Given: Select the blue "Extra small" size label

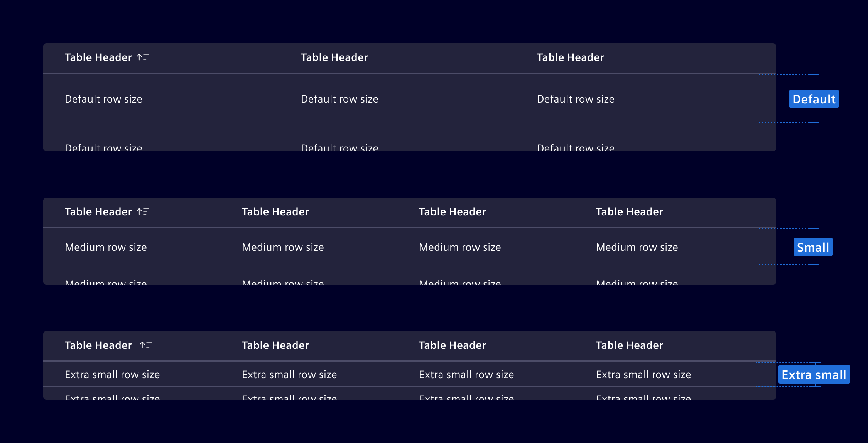Looking at the screenshot, I should (x=814, y=375).
